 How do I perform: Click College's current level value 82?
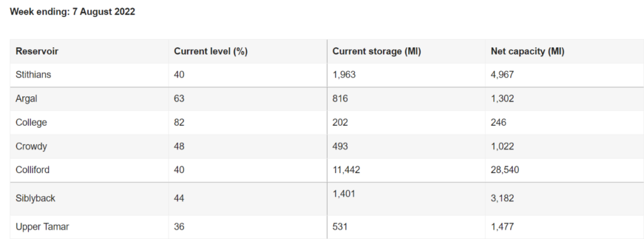(179, 123)
